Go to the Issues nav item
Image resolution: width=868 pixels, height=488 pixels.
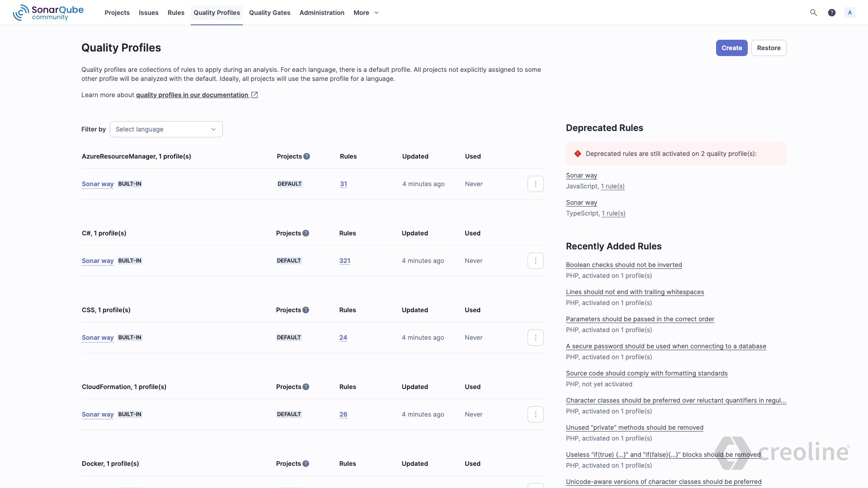(x=148, y=13)
